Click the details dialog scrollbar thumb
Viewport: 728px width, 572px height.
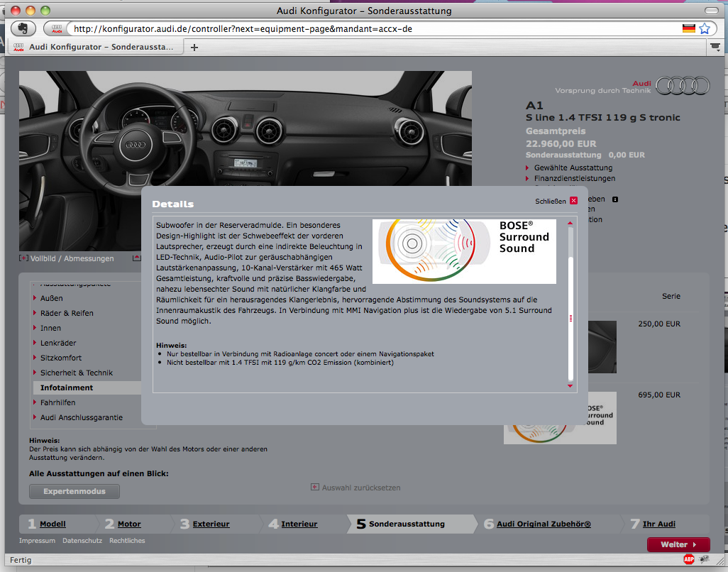570,318
